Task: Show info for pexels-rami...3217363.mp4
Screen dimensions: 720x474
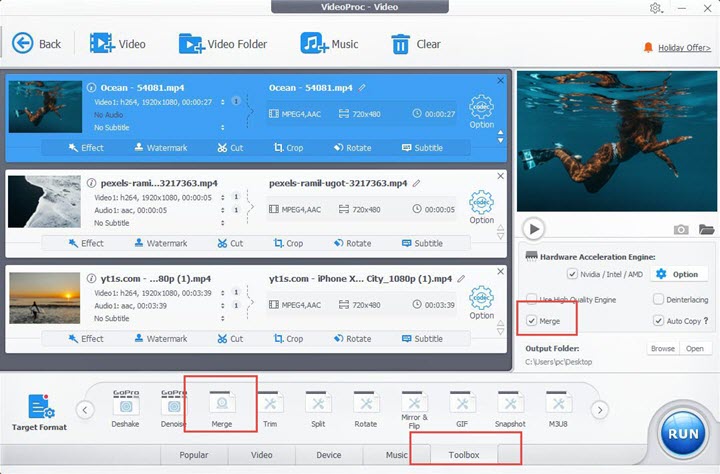Action: point(91,183)
